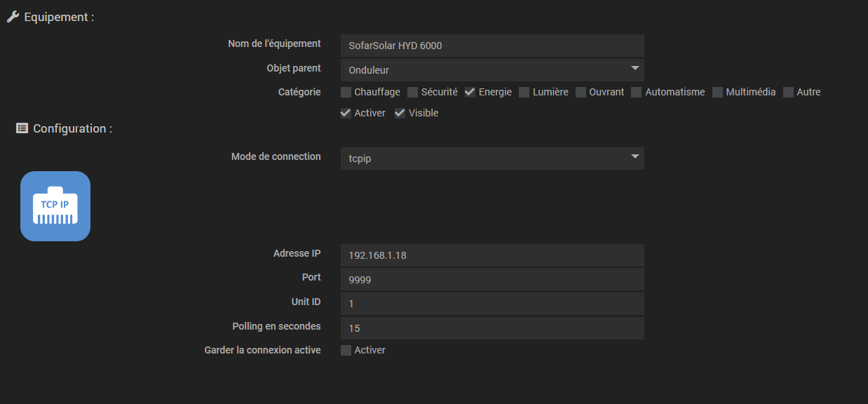Click the wrench icon beside Equipement
The width and height of the screenshot is (868, 404).
pos(13,17)
